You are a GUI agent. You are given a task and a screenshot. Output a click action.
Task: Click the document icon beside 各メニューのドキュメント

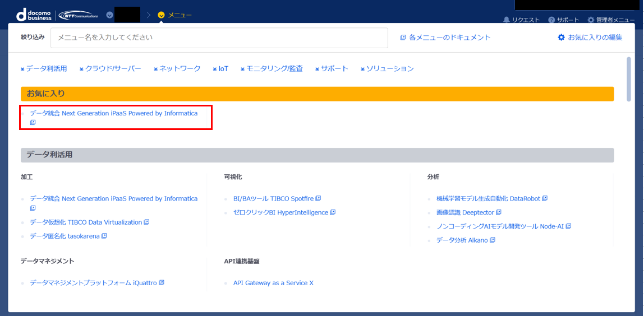[x=403, y=38]
